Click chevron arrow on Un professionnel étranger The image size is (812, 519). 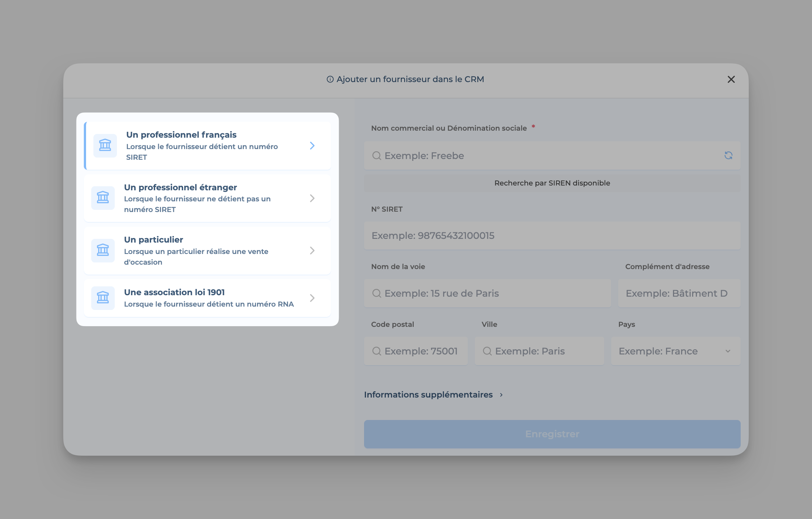(x=312, y=198)
